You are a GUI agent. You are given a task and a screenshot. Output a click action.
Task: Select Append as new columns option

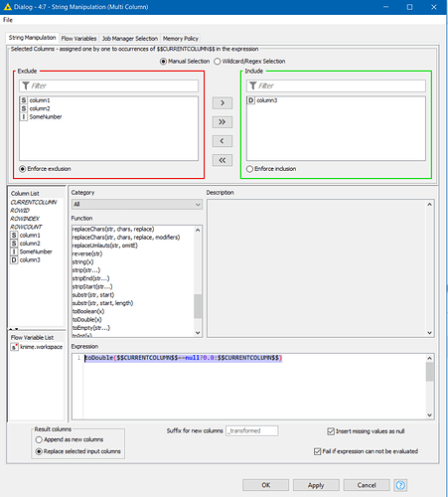(x=39, y=439)
